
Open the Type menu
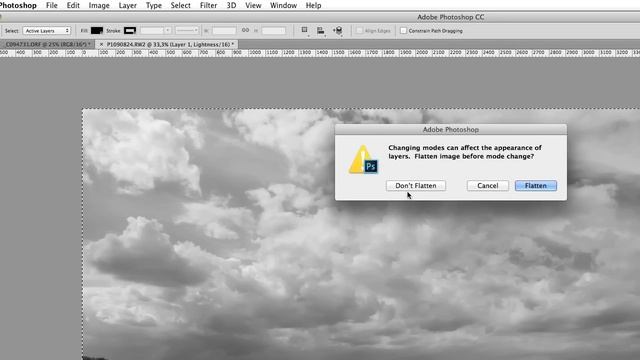(x=153, y=5)
